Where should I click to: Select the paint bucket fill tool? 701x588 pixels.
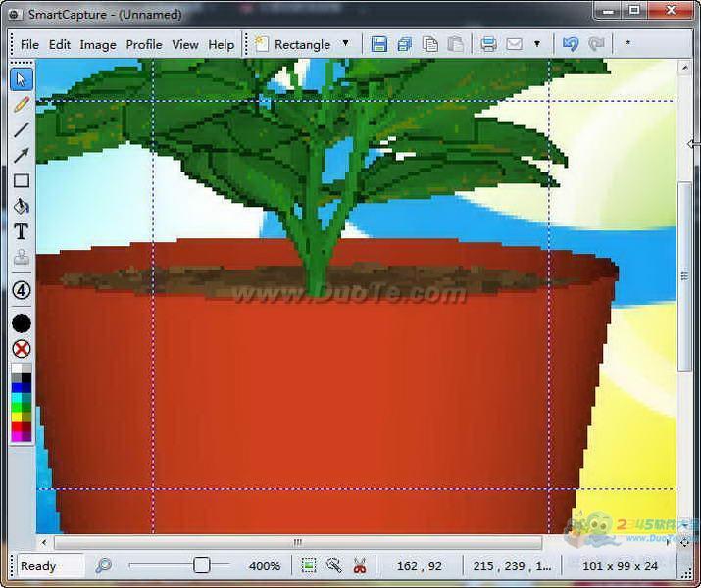click(x=21, y=207)
